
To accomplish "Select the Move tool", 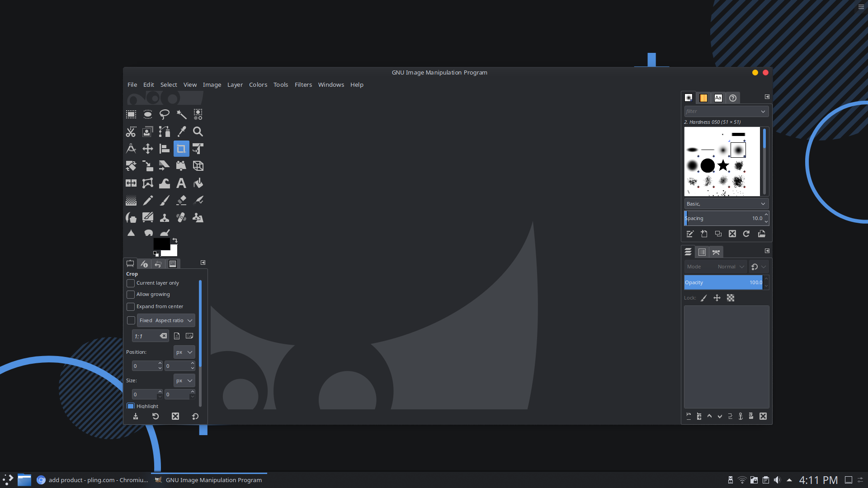I will [x=148, y=149].
